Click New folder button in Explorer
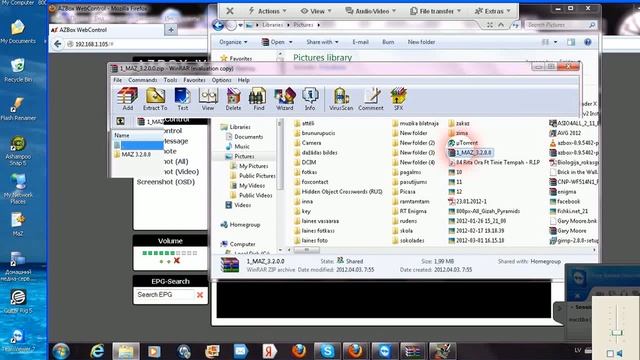 pos(421,42)
